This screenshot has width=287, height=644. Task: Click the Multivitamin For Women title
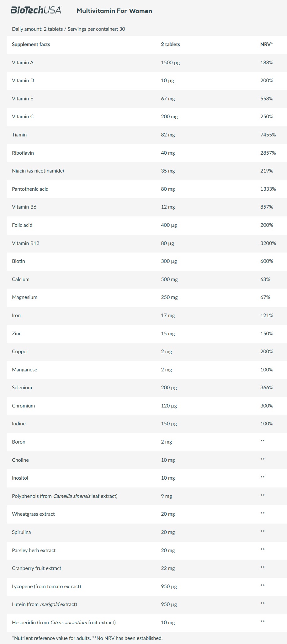(x=114, y=11)
